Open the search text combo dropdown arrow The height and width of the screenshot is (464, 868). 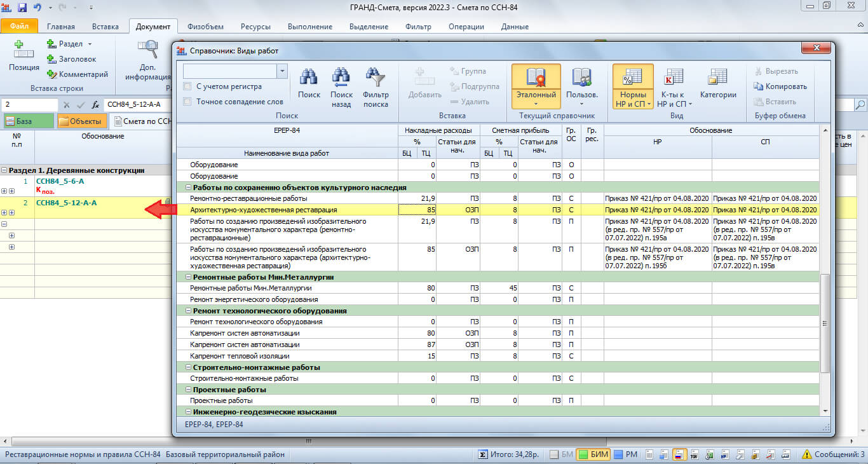(x=282, y=71)
